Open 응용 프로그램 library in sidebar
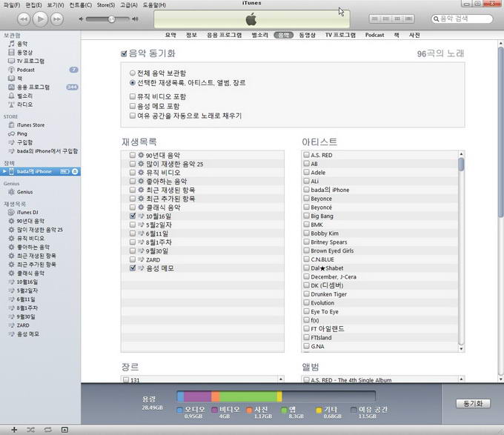Image resolution: width=504 pixels, height=435 pixels. click(33, 87)
